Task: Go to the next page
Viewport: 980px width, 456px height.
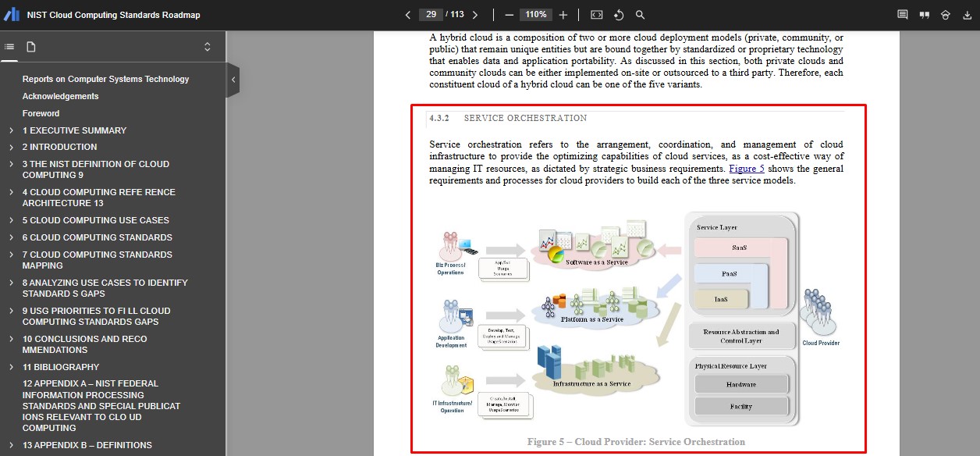Action: click(475, 15)
